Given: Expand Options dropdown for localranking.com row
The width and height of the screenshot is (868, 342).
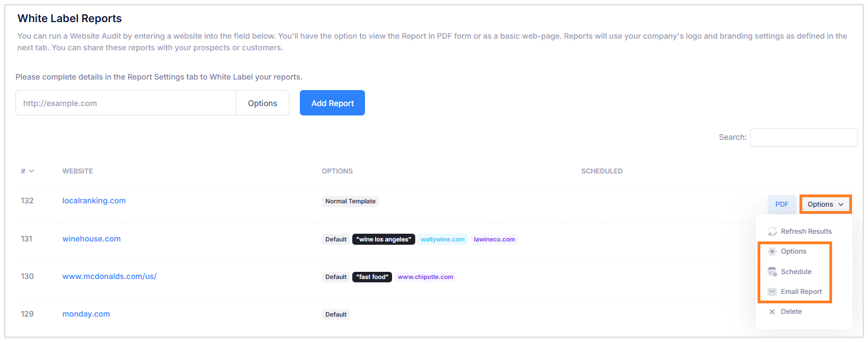Looking at the screenshot, I should pyautogui.click(x=825, y=204).
